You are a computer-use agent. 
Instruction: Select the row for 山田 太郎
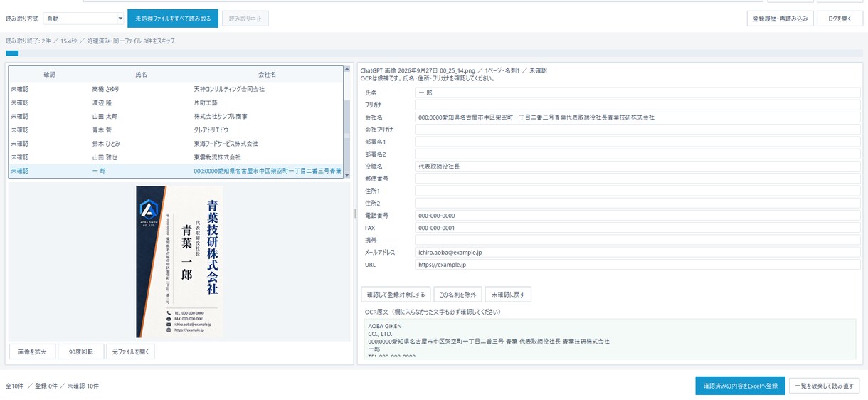(176, 116)
